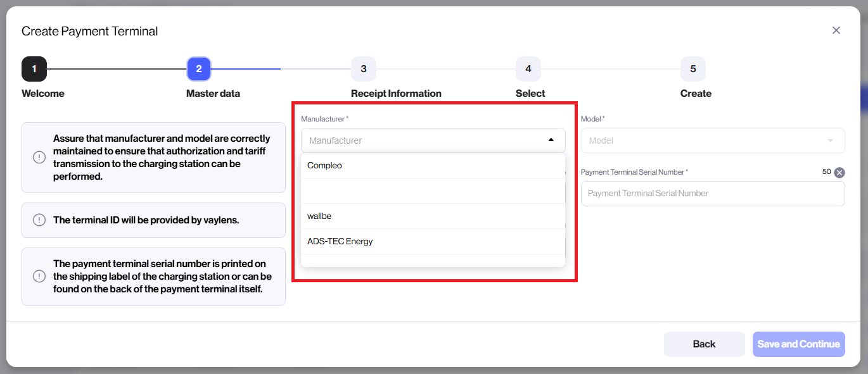Select wallbe as the manufacturer

(319, 216)
